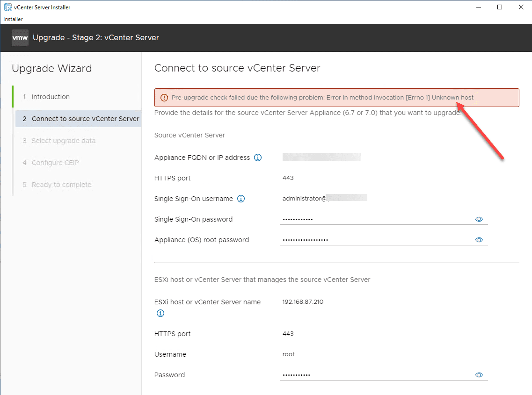Viewport: 532px width, 395px height.
Task: Reveal the ESXi host Password field
Action: tap(479, 375)
